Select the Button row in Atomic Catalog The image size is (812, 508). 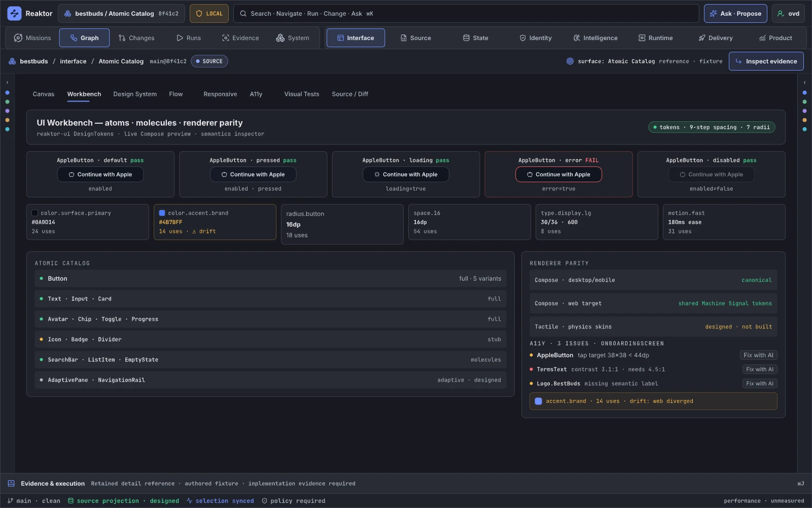click(270, 279)
